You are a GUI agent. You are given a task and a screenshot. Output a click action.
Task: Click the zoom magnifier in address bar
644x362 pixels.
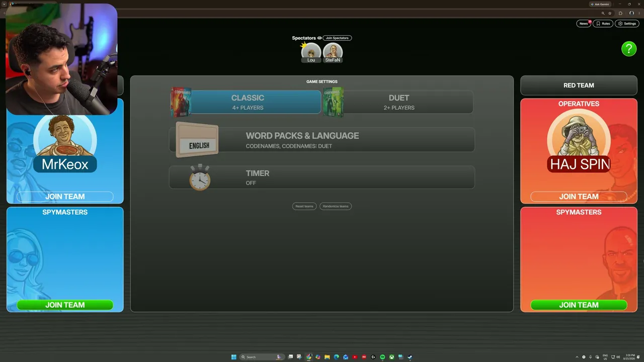click(603, 13)
